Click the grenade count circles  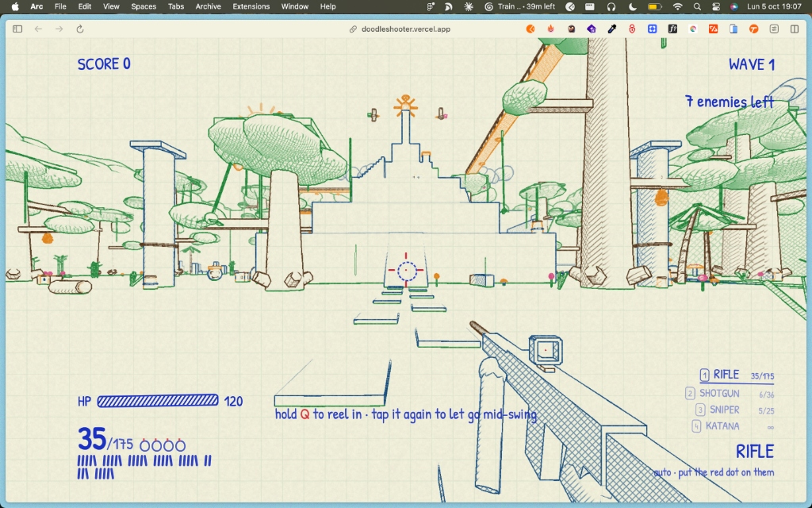tap(163, 444)
